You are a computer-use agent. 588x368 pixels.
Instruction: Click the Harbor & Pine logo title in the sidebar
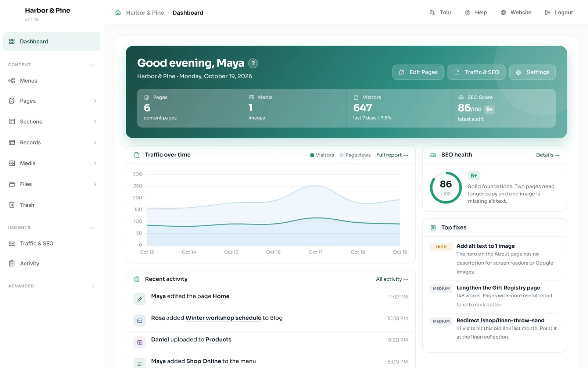[47, 10]
